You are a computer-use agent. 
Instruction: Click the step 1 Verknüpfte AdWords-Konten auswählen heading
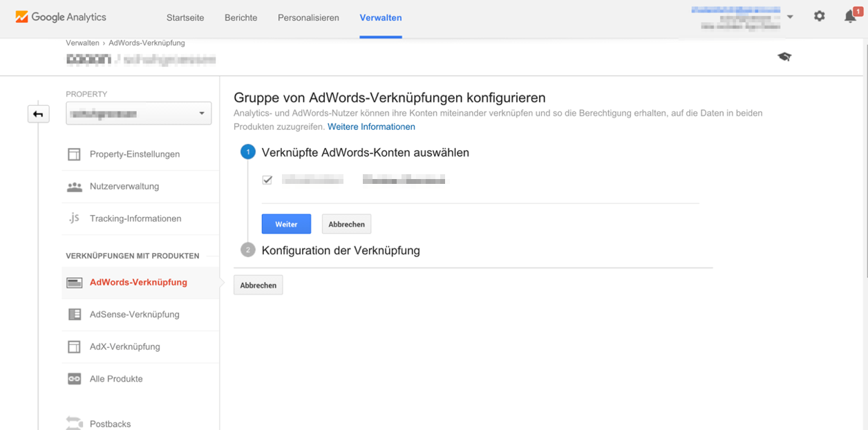(366, 152)
